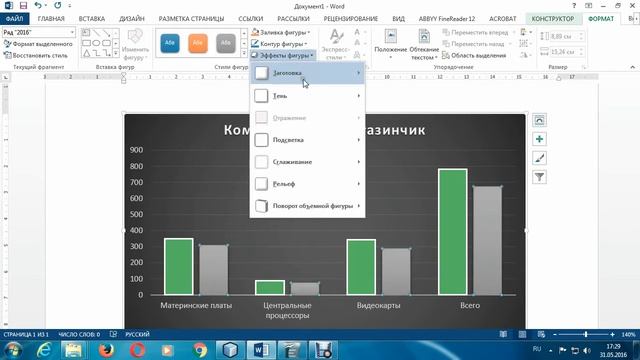Open Google Chrome from taskbar
Viewport: 640px width, 360px height.
200,350
